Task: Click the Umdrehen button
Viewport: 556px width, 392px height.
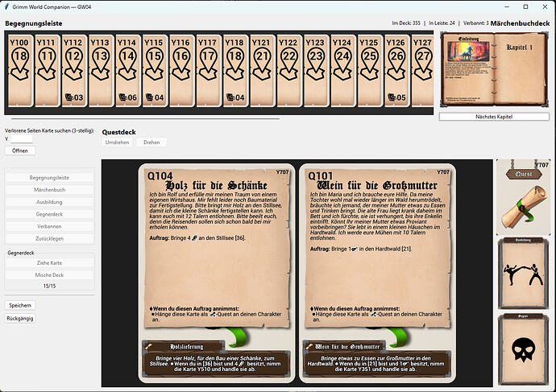Action: click(x=118, y=142)
